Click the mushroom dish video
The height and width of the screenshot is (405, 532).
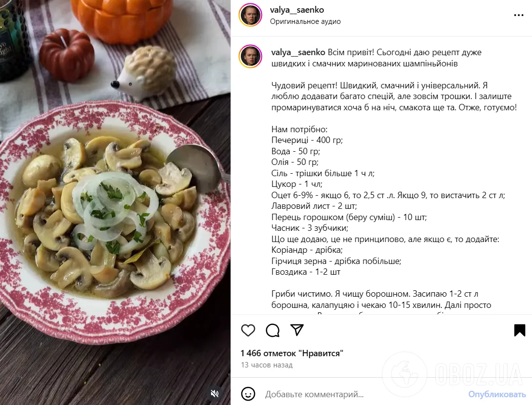pos(115,202)
